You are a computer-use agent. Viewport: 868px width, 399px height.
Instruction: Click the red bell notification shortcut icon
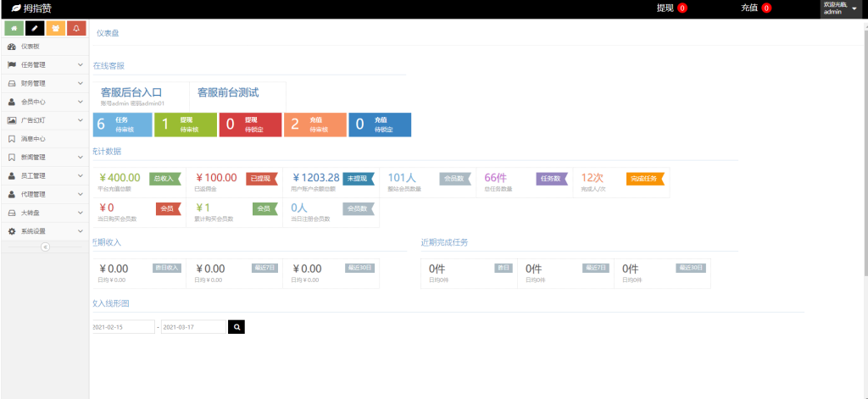[x=76, y=28]
